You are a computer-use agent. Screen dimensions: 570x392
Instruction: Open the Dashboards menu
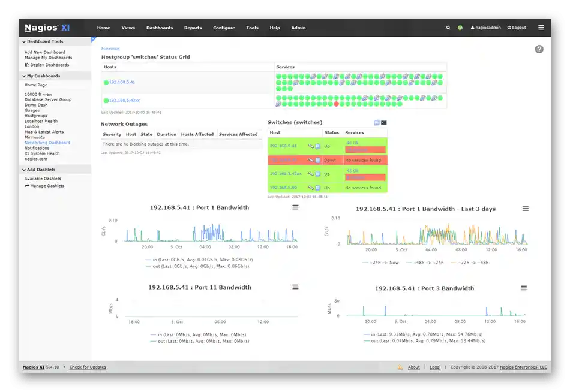160,28
